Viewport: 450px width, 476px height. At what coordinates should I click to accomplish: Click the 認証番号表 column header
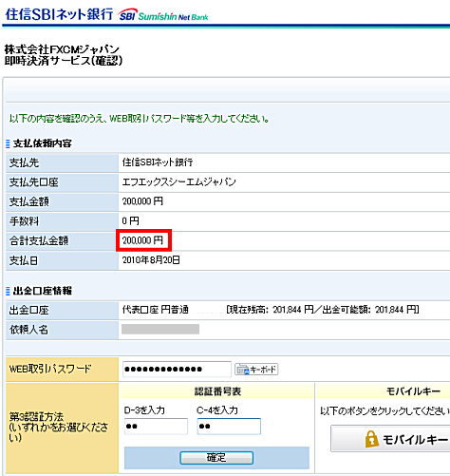[x=217, y=391]
